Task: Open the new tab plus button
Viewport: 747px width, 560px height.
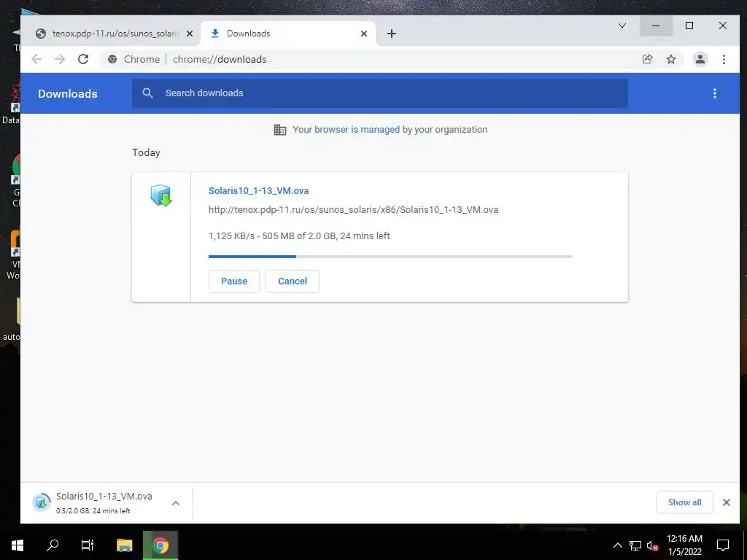Action: coord(392,34)
